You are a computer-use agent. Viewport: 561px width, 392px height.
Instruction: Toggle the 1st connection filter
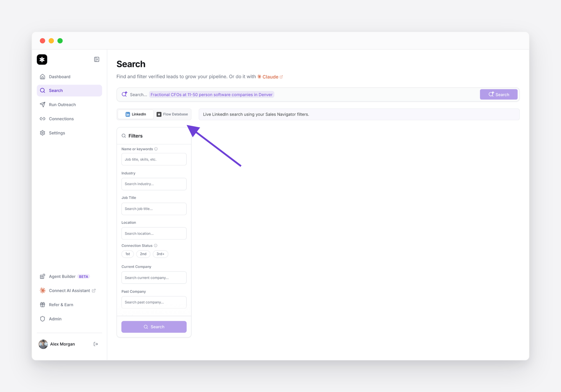point(128,254)
